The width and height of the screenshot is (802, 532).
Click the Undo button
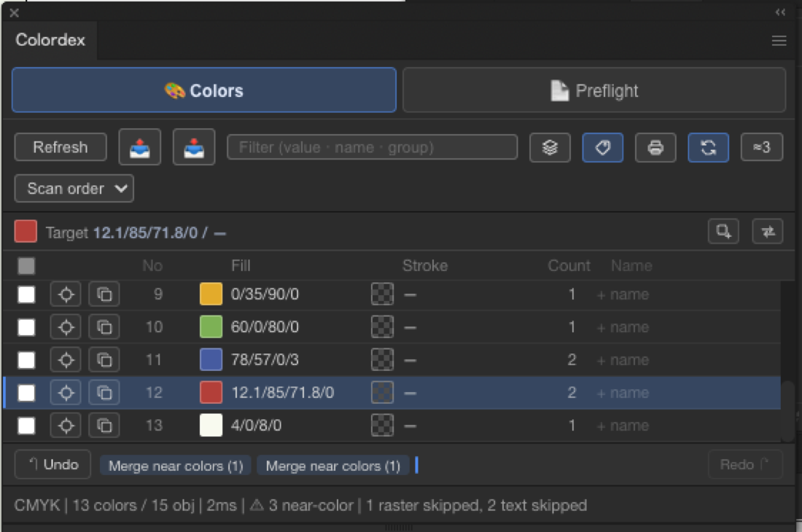[52, 464]
